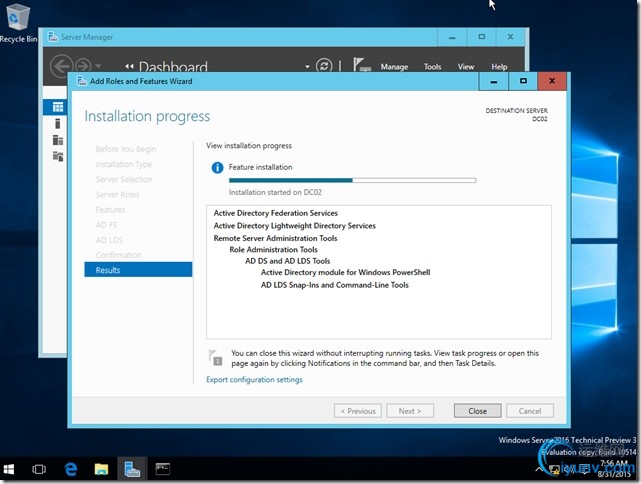Select the AD FS wizard step
This screenshot has width=641, height=484.
tap(106, 225)
